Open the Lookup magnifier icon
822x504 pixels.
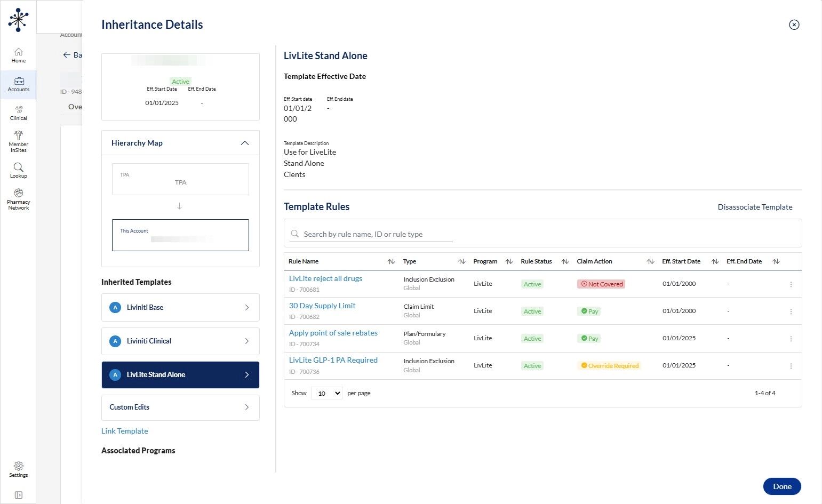click(x=18, y=167)
